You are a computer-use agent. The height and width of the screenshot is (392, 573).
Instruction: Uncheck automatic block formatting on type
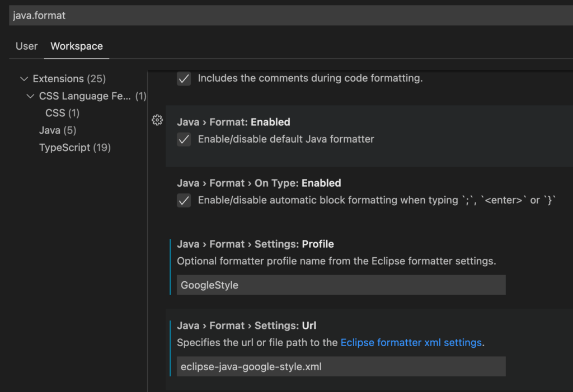click(x=184, y=200)
